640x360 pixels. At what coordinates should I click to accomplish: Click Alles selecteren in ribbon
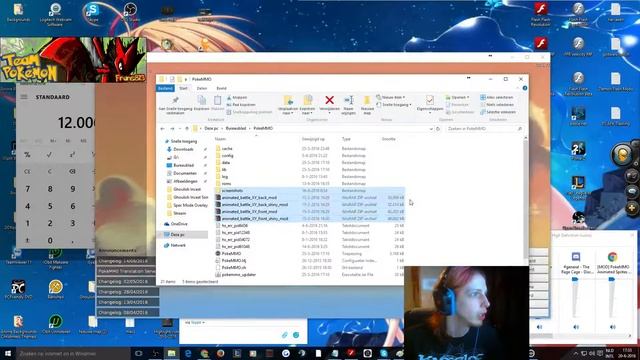pos(497,98)
